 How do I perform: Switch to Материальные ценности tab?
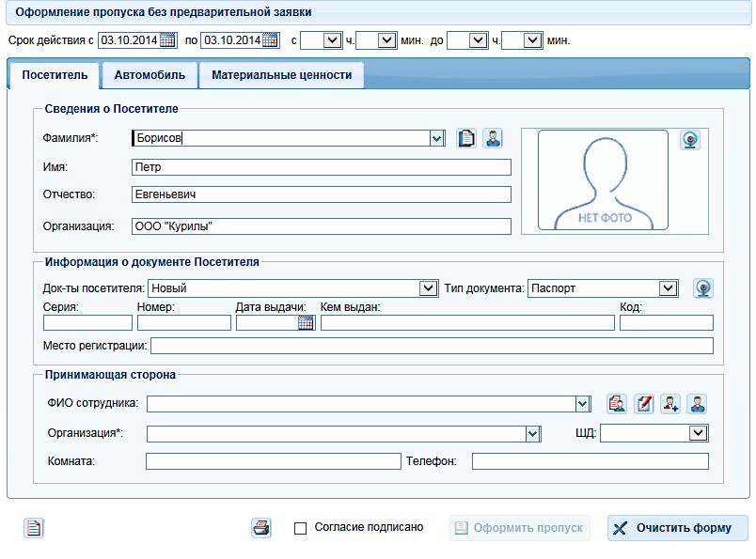click(x=281, y=75)
